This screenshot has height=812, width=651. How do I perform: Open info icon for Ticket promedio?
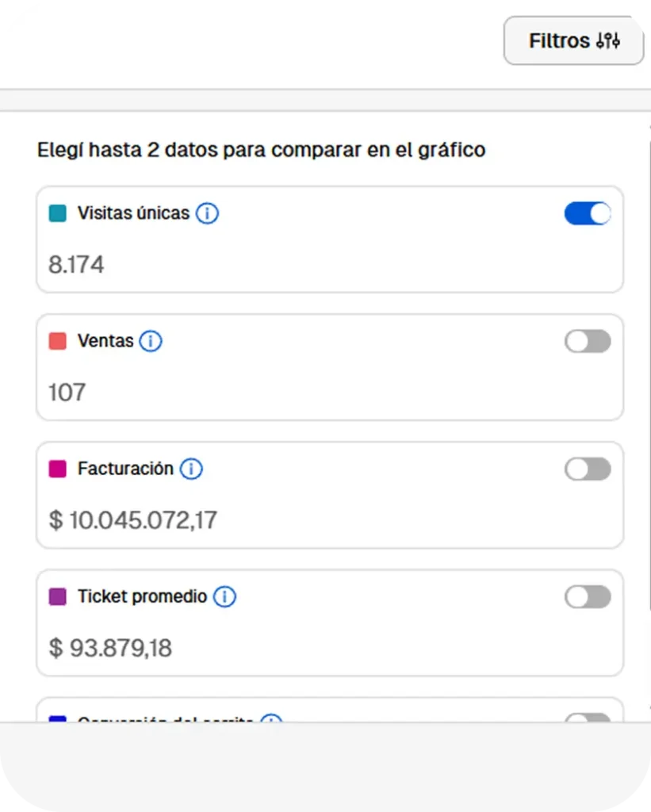coord(225,596)
